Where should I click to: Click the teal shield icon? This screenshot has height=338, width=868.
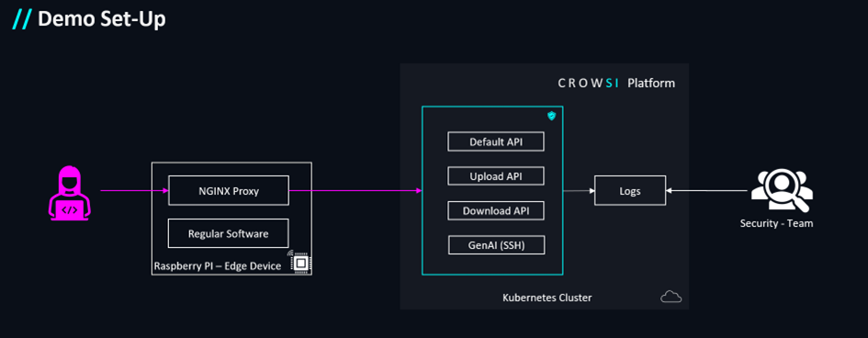pyautogui.click(x=551, y=116)
